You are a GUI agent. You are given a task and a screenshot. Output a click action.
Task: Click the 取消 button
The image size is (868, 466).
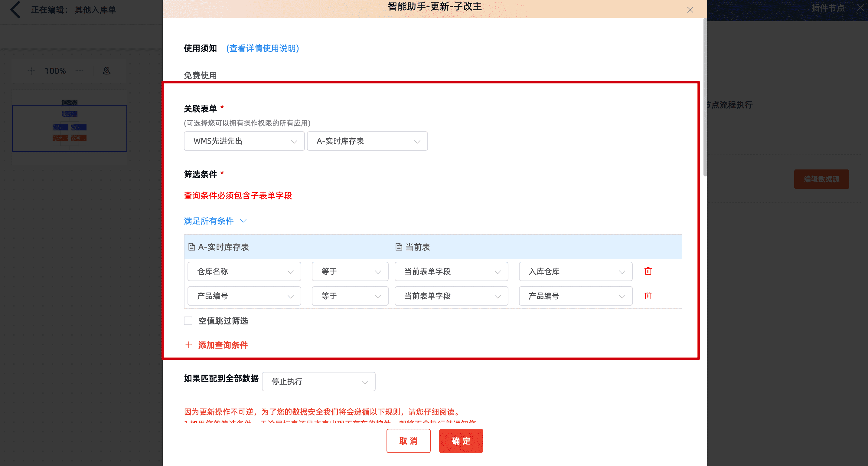[408, 441]
